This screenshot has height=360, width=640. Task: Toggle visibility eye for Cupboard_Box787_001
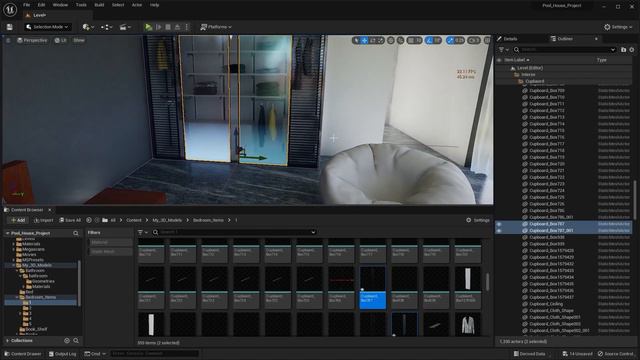point(499,231)
